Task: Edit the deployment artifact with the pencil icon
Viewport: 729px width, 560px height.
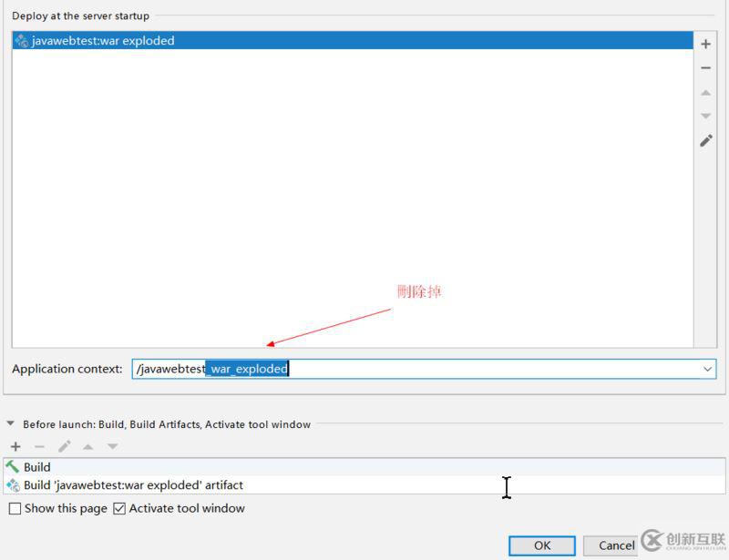Action: point(705,141)
